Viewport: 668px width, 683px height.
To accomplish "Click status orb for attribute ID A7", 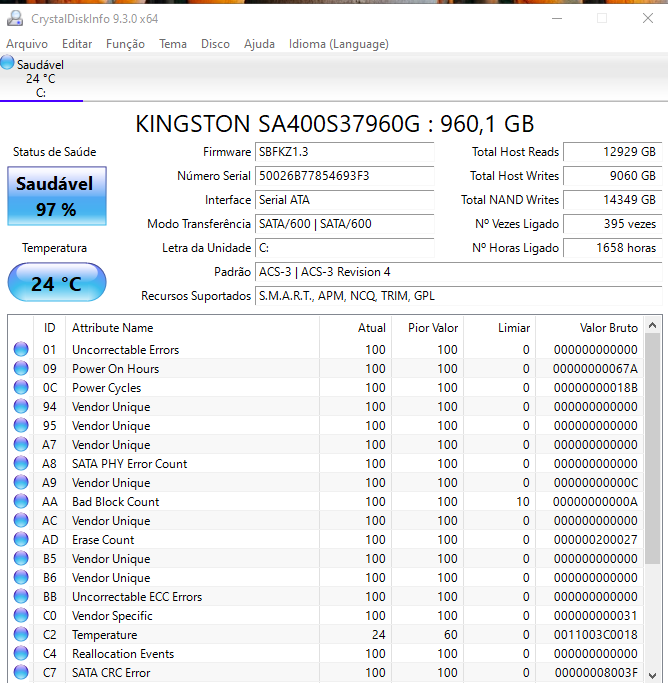I will coord(21,444).
